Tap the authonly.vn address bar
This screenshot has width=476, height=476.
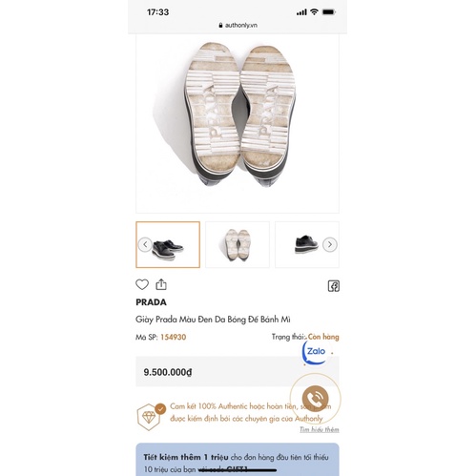point(238,25)
